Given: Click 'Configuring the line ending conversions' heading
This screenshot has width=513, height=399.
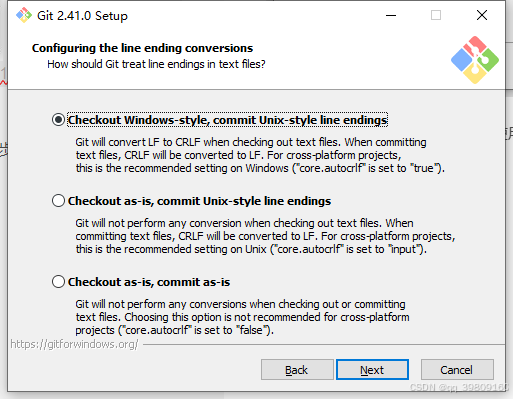Looking at the screenshot, I should coord(142,48).
